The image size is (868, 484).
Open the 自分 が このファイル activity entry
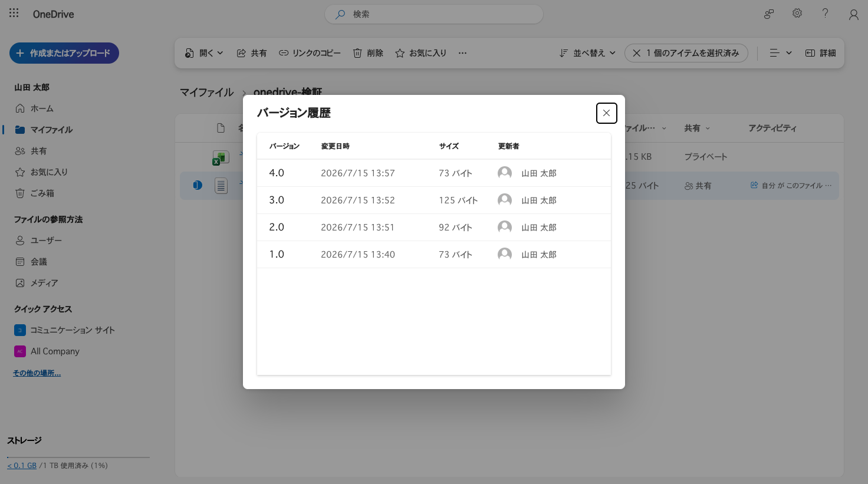pyautogui.click(x=791, y=185)
